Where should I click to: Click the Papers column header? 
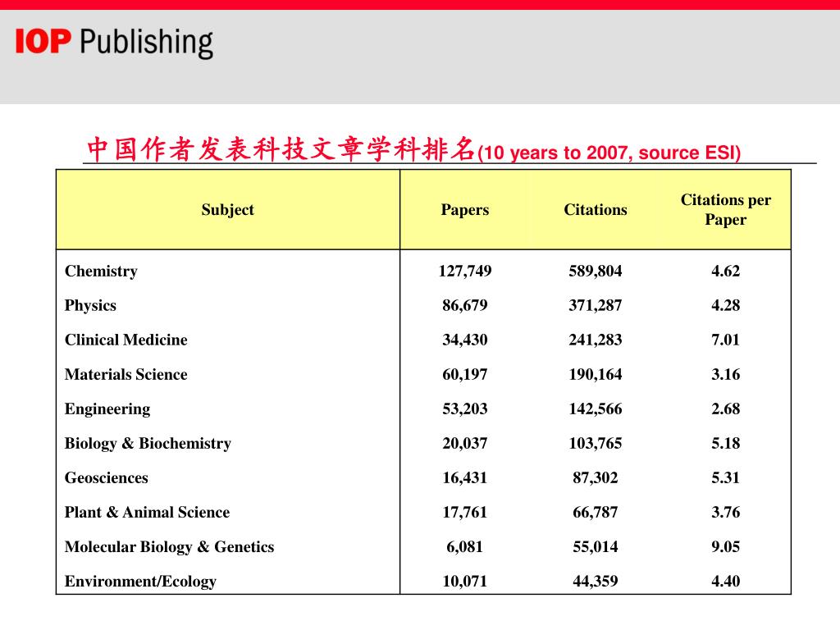(465, 209)
